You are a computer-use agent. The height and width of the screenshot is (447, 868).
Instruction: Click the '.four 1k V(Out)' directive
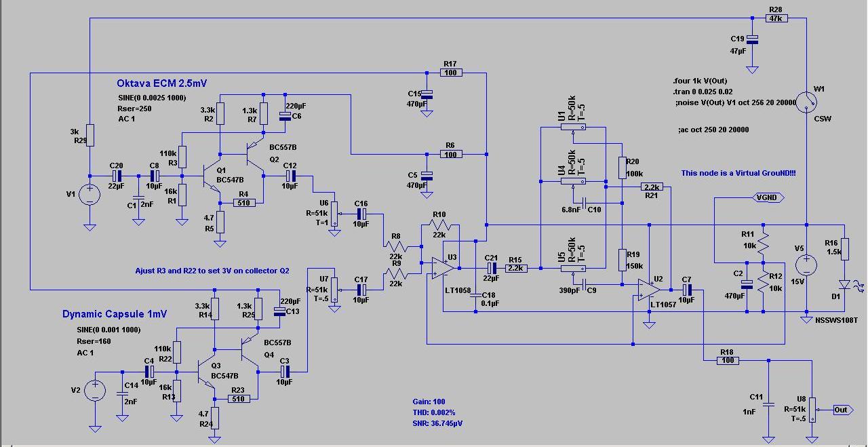700,81
